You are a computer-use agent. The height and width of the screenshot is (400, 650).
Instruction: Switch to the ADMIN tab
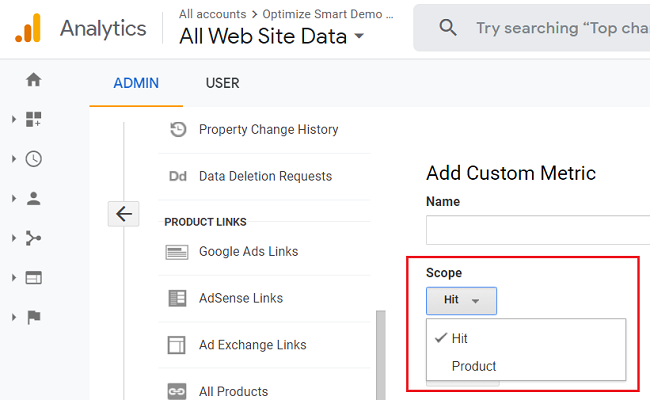pos(136,83)
